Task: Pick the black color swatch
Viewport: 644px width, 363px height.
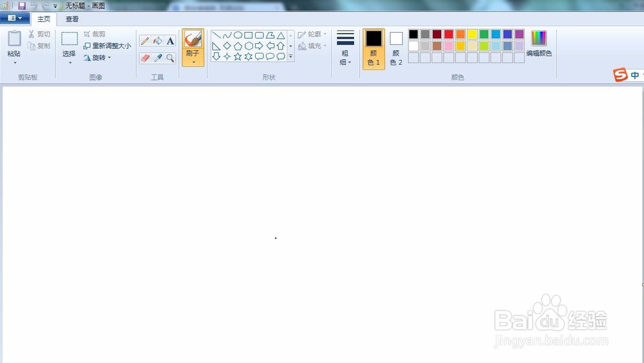Action: [413, 34]
